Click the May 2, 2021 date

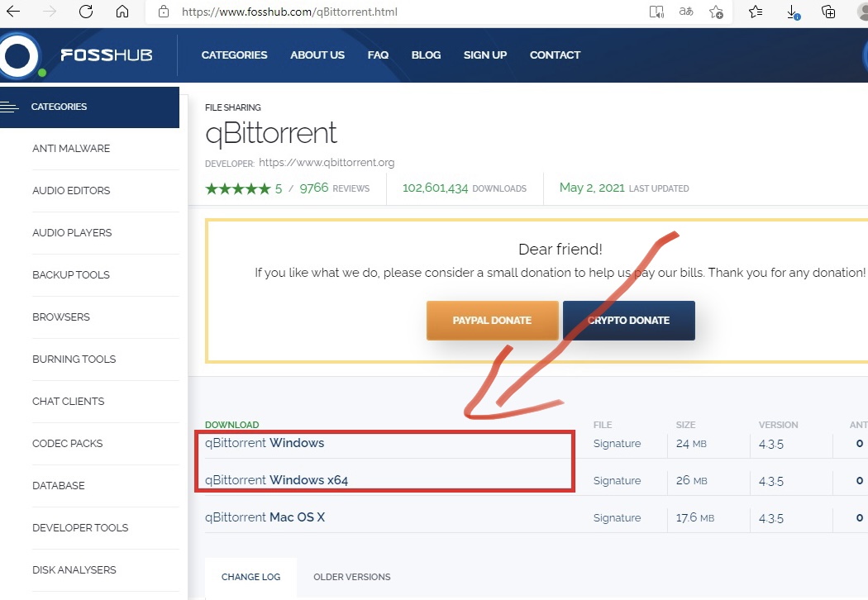click(x=592, y=188)
